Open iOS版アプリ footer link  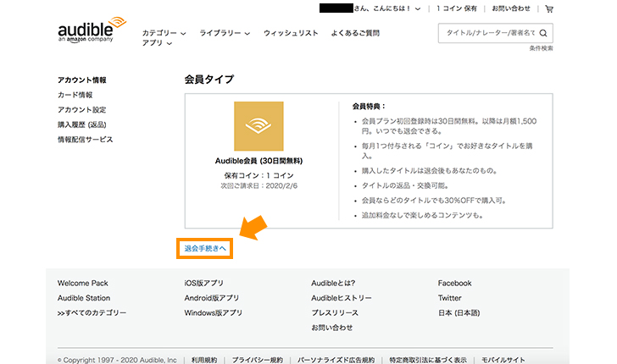[x=203, y=283]
